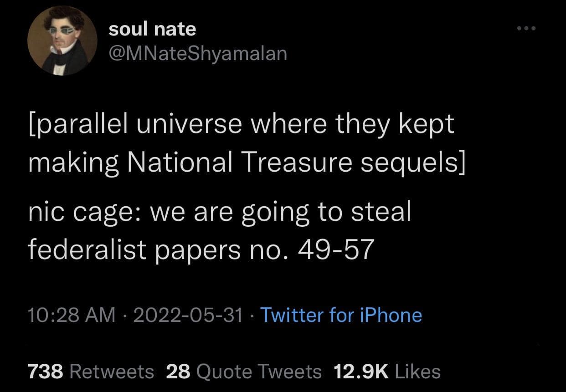Open the Twitter for iPhone source link
566x392 pixels.
click(341, 315)
